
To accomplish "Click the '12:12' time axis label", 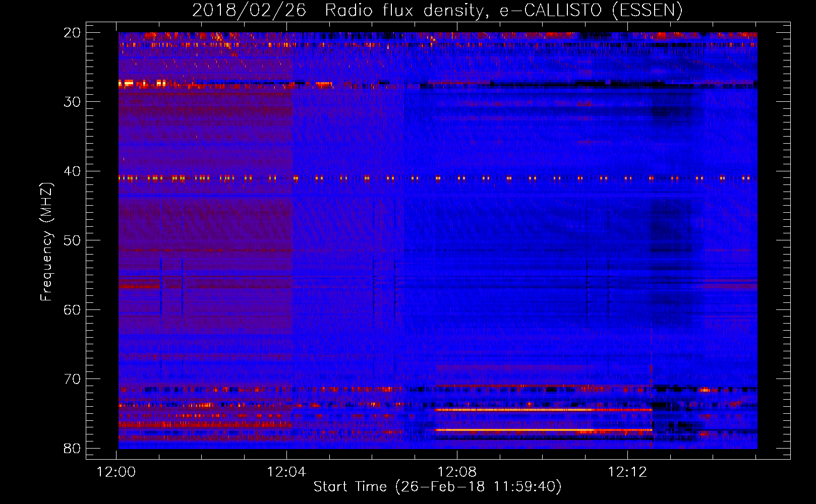I will point(627,472).
